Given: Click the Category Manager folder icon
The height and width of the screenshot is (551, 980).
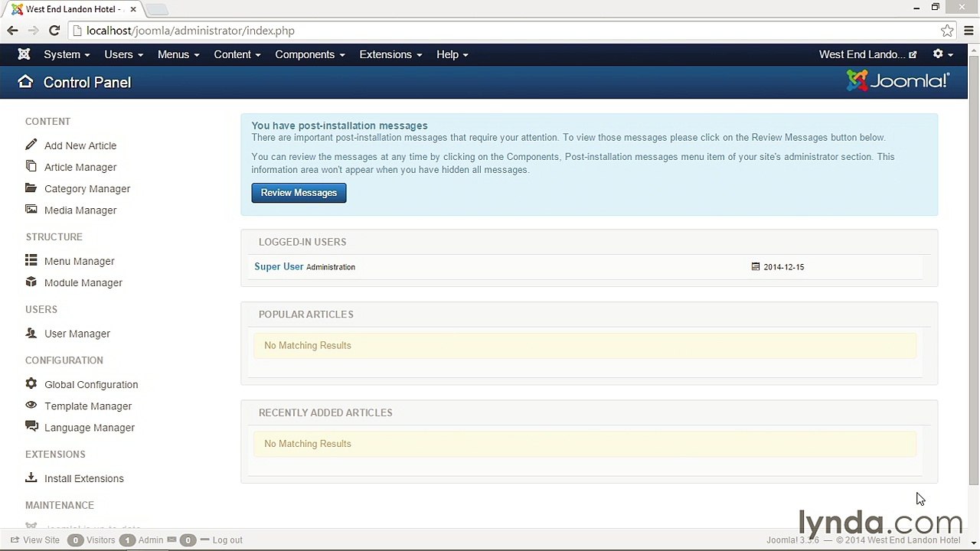Looking at the screenshot, I should click(x=31, y=187).
